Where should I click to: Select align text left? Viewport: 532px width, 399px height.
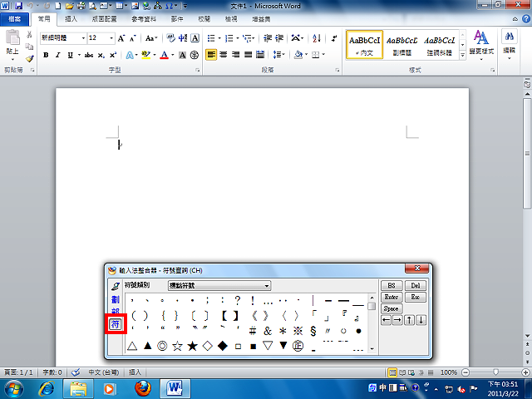(x=211, y=55)
